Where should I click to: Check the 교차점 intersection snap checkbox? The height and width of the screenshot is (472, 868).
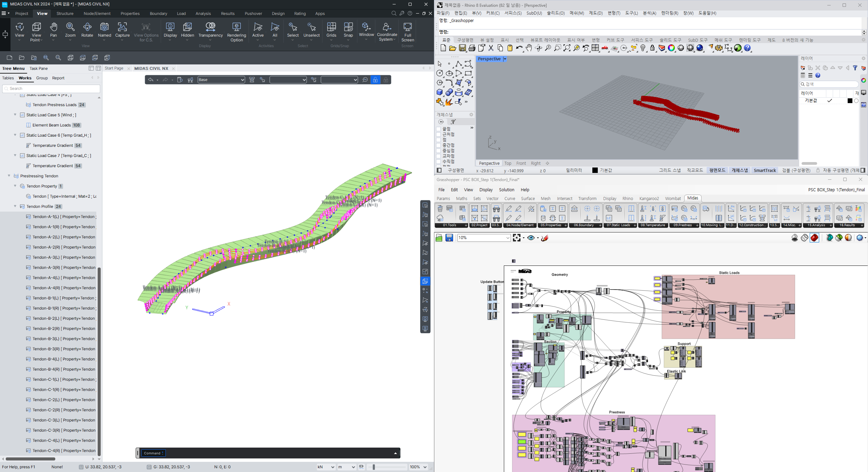[438, 156]
